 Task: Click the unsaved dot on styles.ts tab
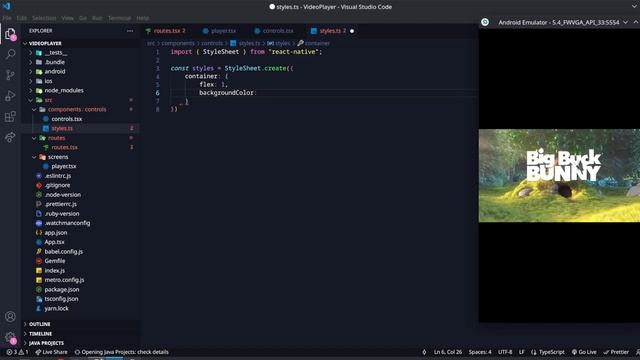[352, 31]
